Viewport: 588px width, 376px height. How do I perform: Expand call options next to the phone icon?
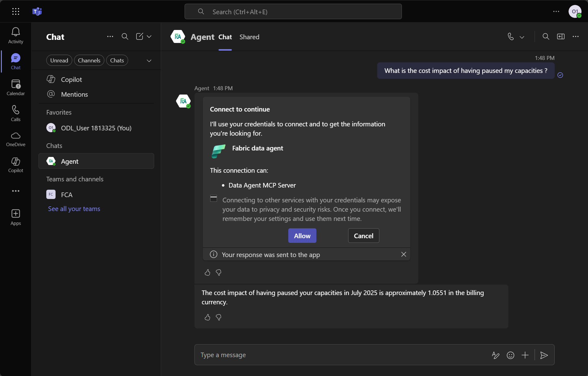[521, 36]
